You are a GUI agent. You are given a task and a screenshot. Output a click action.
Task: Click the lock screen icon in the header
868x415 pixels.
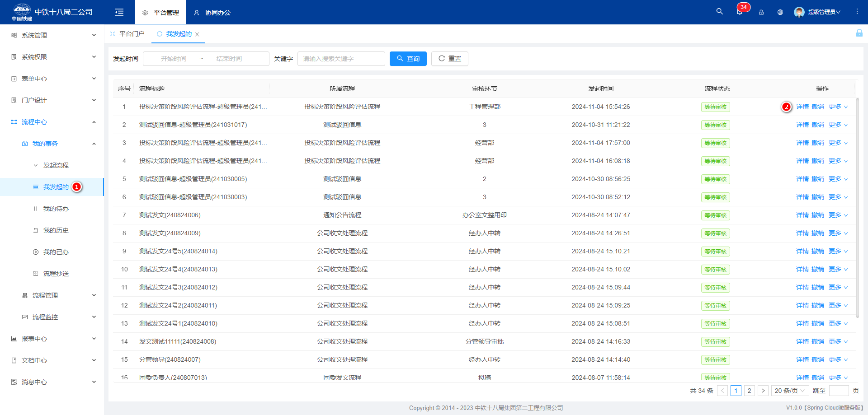(761, 12)
